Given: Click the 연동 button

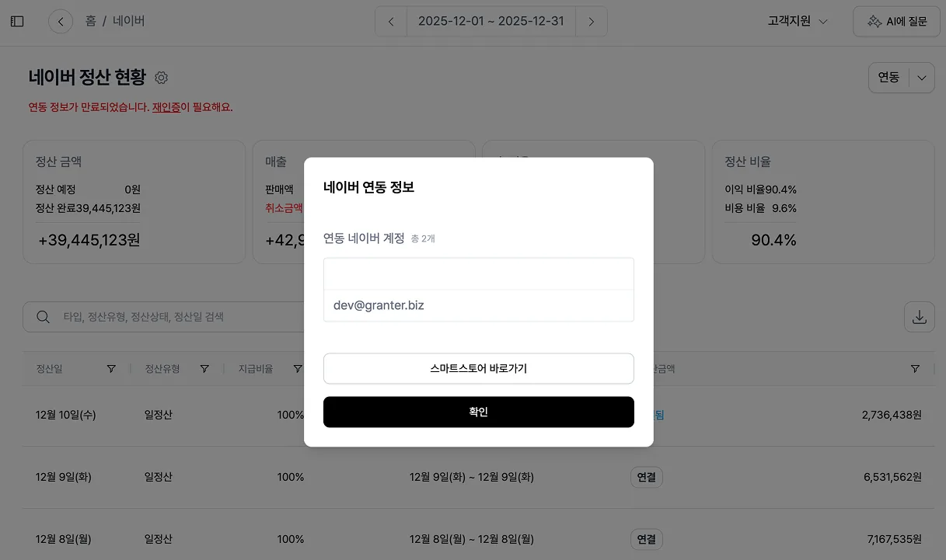Looking at the screenshot, I should 888,78.
